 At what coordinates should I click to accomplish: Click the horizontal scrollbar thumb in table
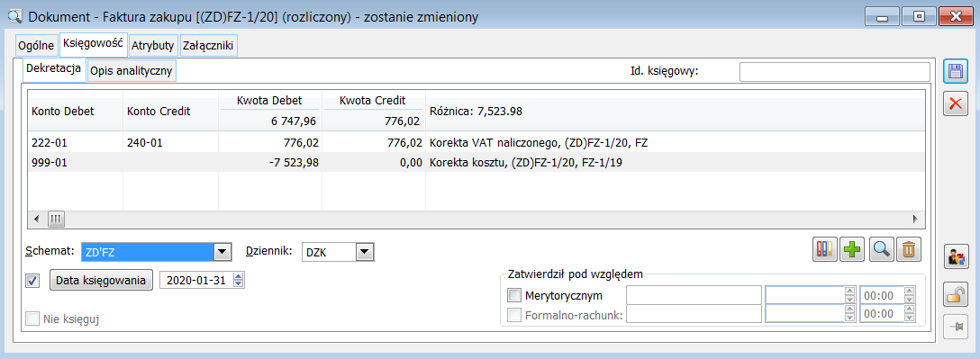[x=56, y=220]
